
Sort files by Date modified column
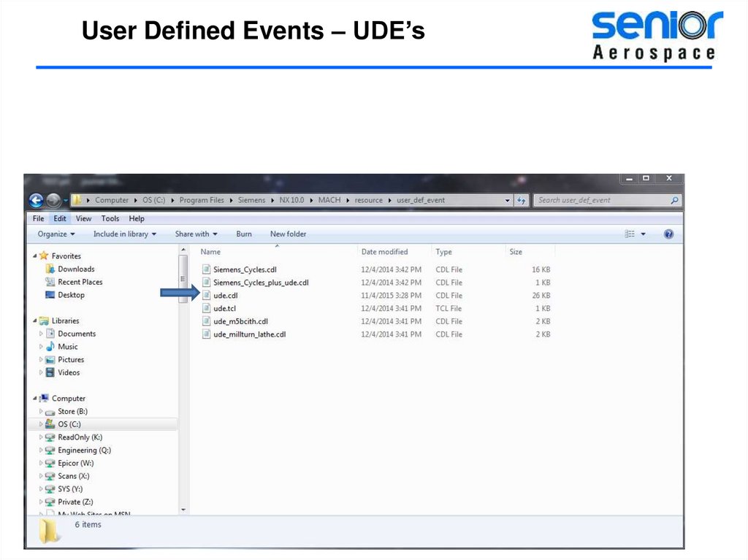(384, 252)
